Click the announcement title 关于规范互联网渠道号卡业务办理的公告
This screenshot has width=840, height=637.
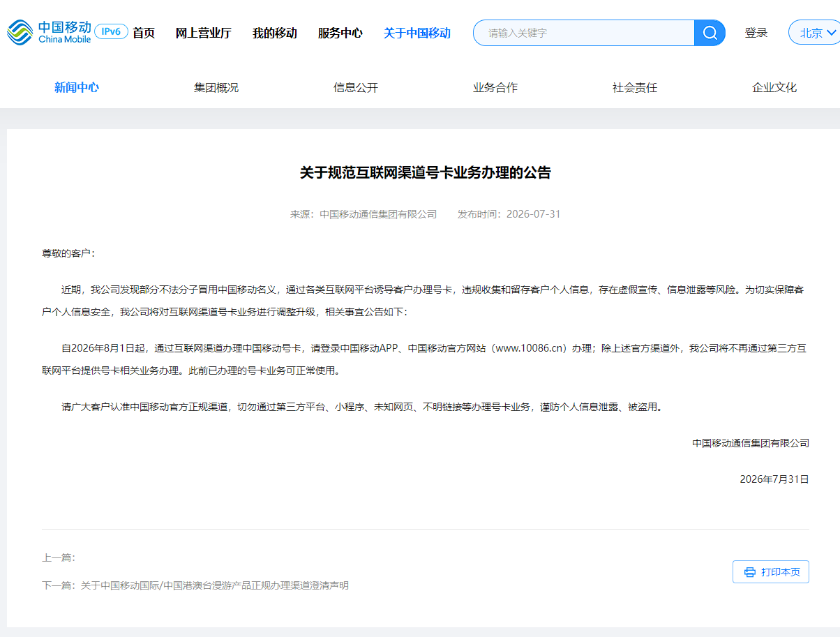tap(426, 173)
